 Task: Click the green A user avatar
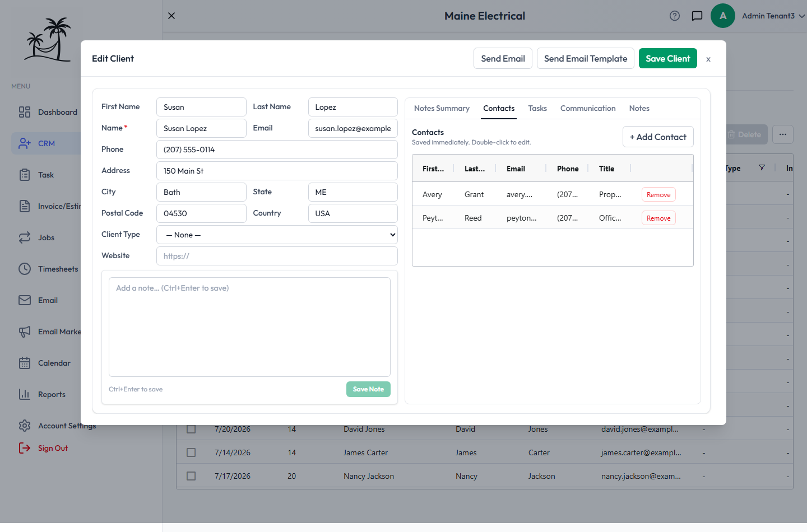723,16
